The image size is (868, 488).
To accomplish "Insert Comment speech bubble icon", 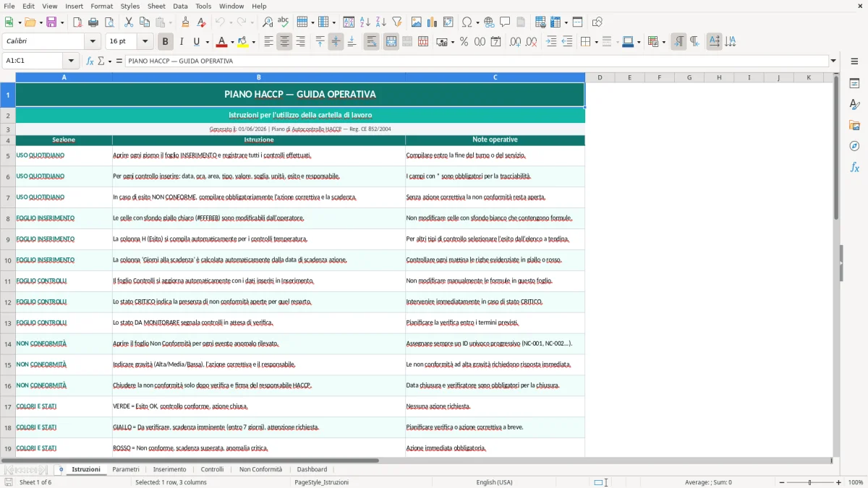I will pyautogui.click(x=505, y=22).
